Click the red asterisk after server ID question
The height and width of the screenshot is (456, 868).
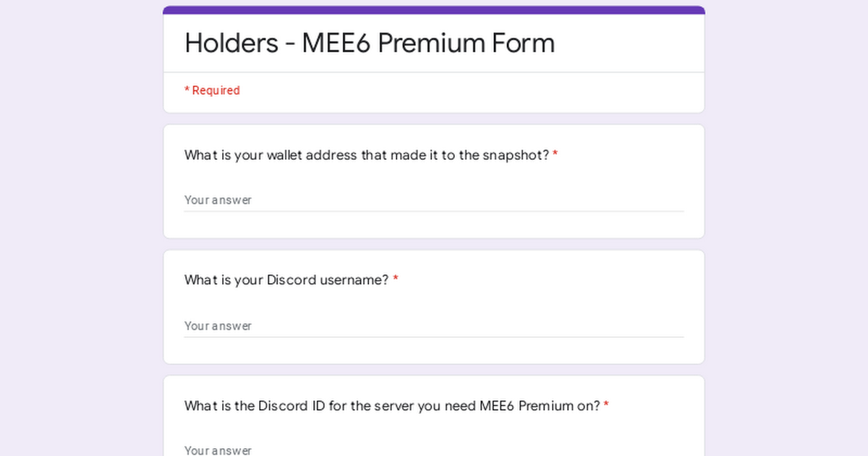606,405
